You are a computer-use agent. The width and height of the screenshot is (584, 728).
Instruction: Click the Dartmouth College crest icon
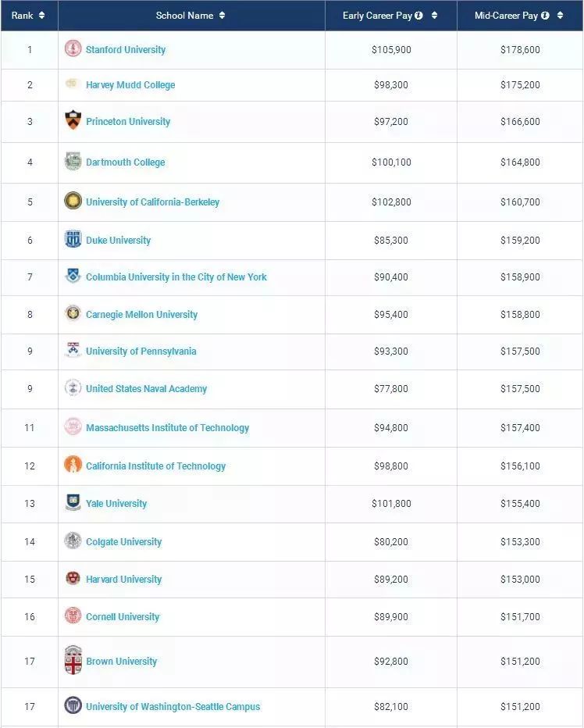pos(73,162)
